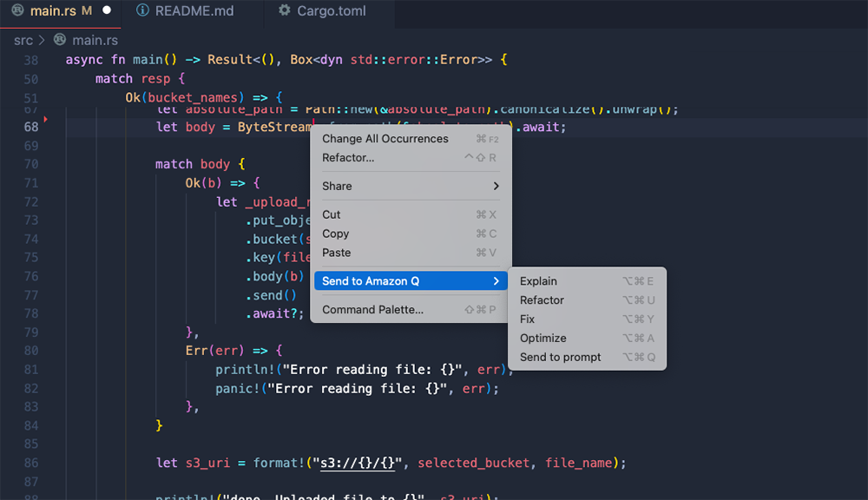The width and height of the screenshot is (868, 500).
Task: Click Optimize in the Amazon Q submenu
Action: click(542, 338)
